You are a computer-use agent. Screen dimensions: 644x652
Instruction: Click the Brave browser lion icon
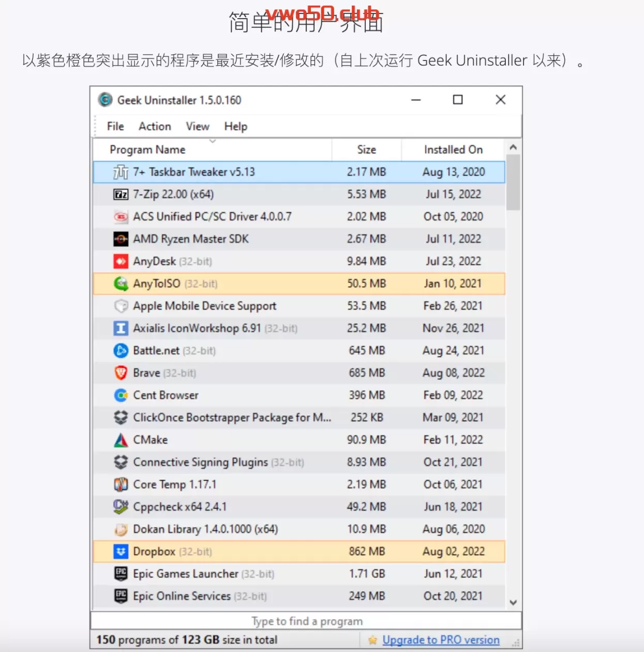click(x=121, y=373)
